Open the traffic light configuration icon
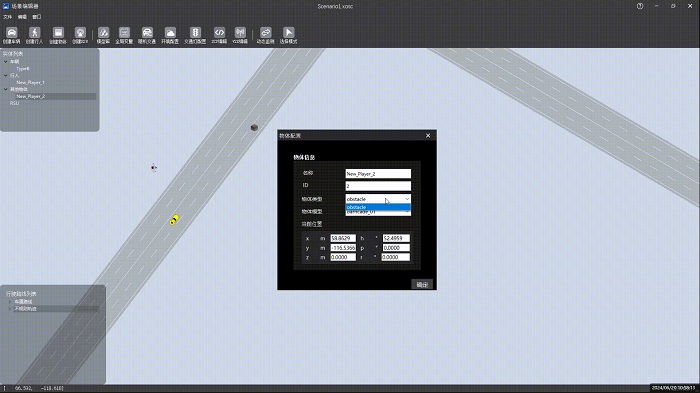 point(195,33)
